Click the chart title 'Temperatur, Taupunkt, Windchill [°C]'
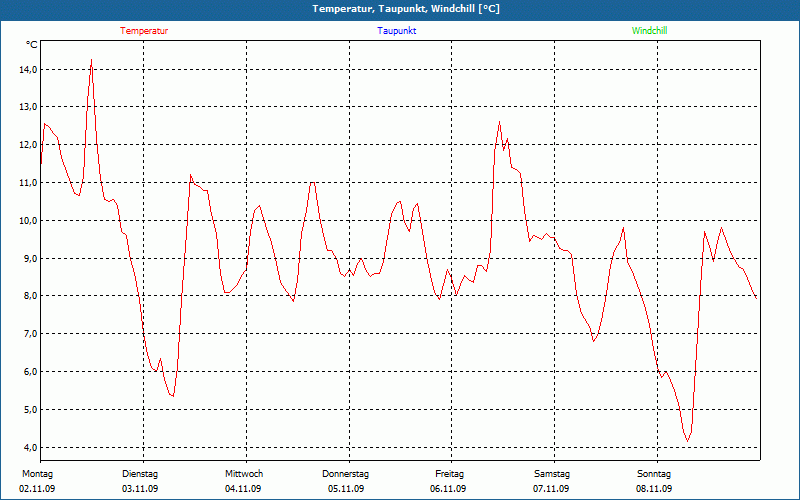Image resolution: width=800 pixels, height=500 pixels. [406, 9]
